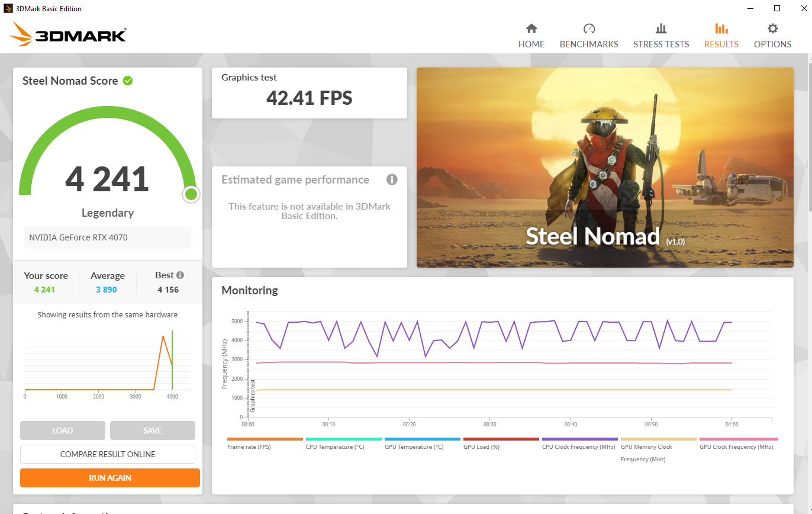
Task: Click the 4 241 large score number
Action: [107, 179]
